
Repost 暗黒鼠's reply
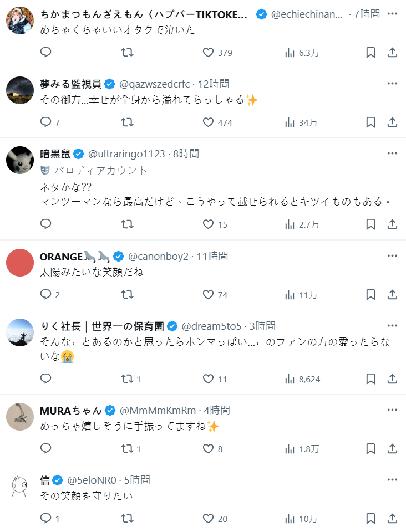(127, 224)
